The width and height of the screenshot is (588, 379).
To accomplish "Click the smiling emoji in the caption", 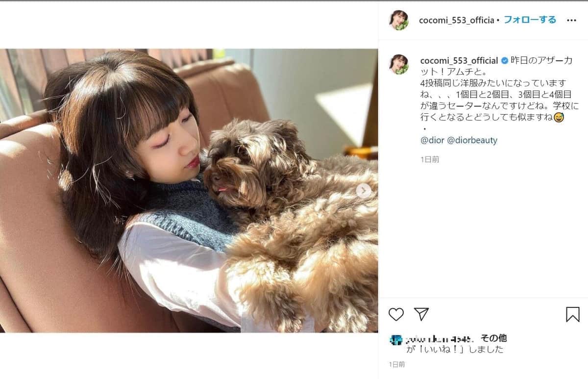I will [x=558, y=118].
